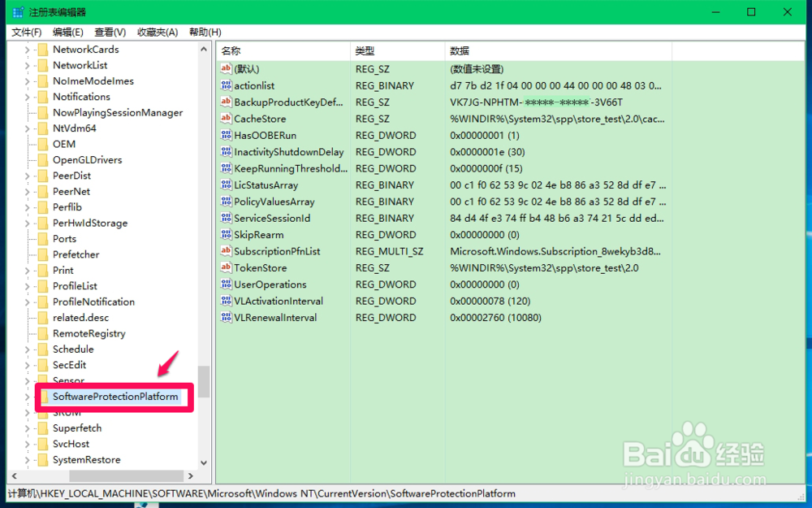Screen dimensions: 812x508
Task: Expand the ProfileList tree node
Action: coord(27,286)
